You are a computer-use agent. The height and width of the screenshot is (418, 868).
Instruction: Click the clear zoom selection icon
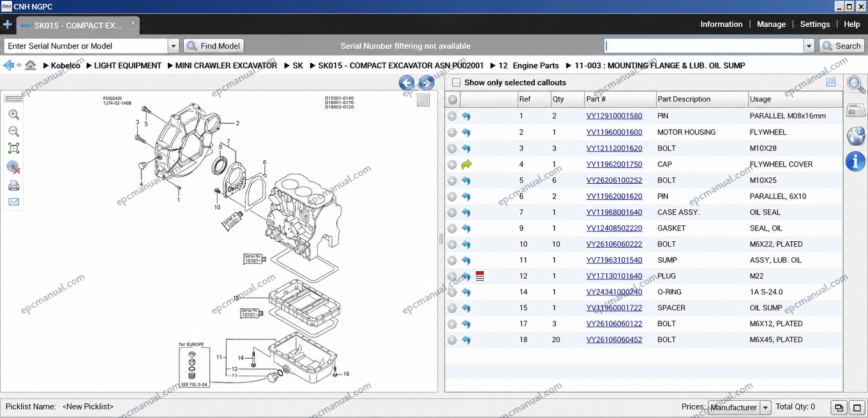pyautogui.click(x=13, y=167)
